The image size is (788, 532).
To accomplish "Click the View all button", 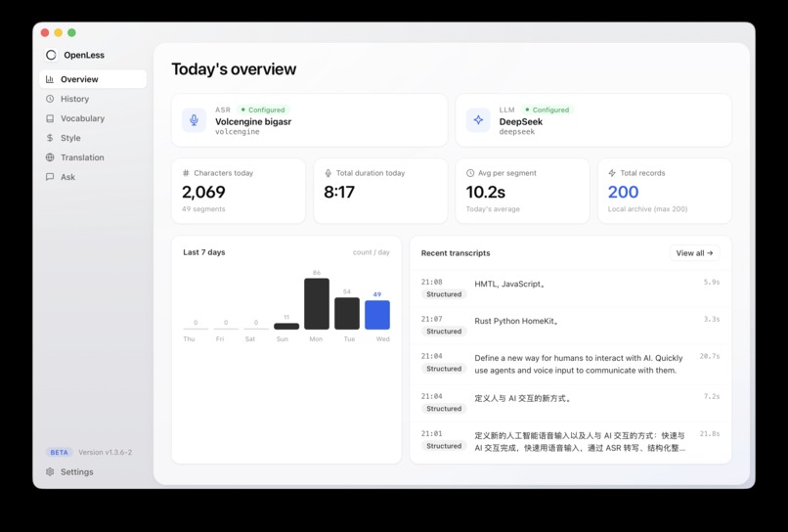I will tap(694, 253).
